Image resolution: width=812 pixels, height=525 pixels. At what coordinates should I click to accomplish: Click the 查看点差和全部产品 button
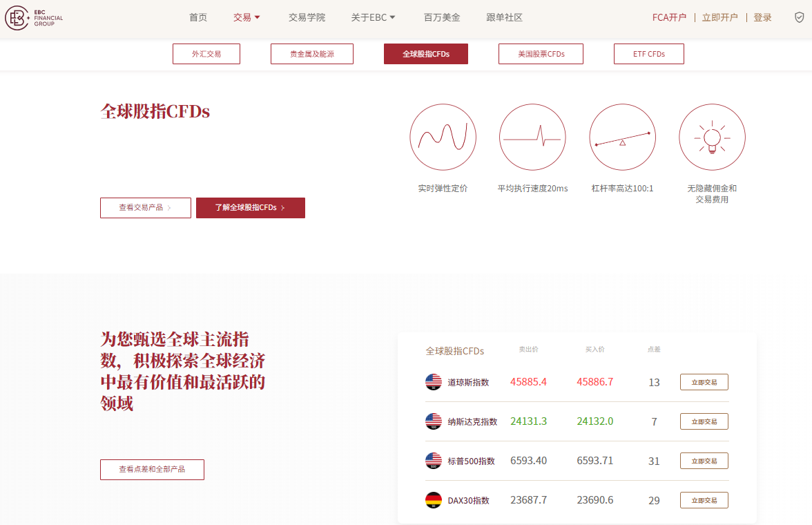coord(152,470)
